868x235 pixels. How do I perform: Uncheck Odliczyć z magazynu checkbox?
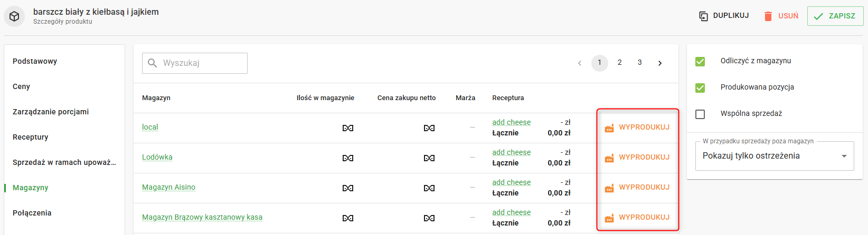coord(700,62)
